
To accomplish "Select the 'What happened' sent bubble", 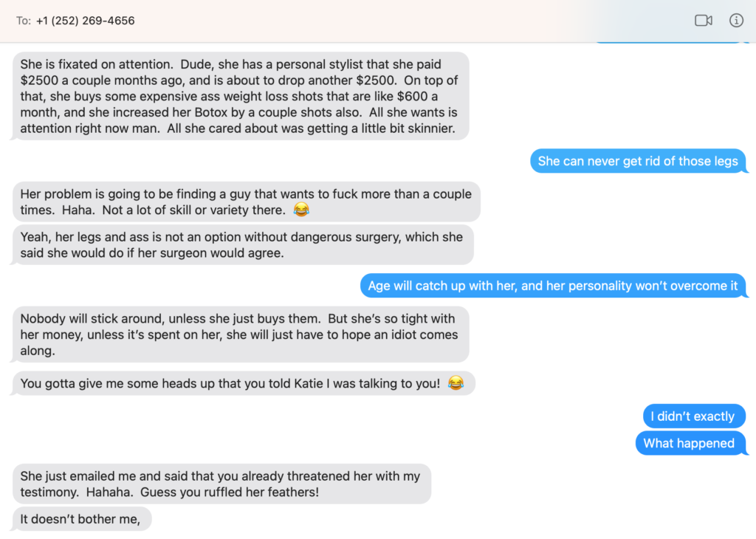I will (x=689, y=443).
